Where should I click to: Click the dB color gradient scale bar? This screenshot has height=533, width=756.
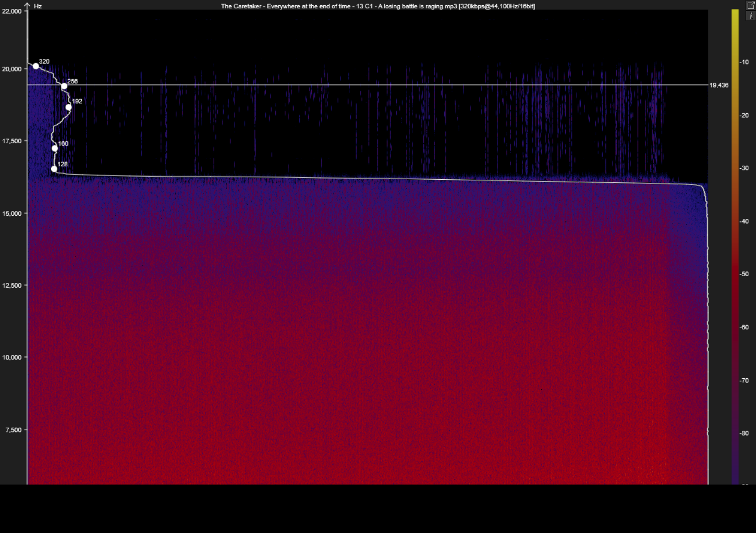(735, 247)
